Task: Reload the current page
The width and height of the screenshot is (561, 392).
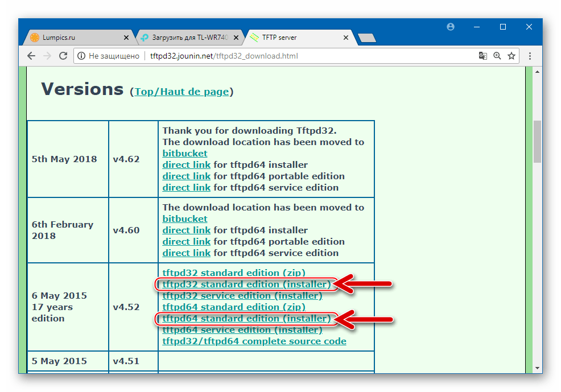Action: (x=63, y=56)
